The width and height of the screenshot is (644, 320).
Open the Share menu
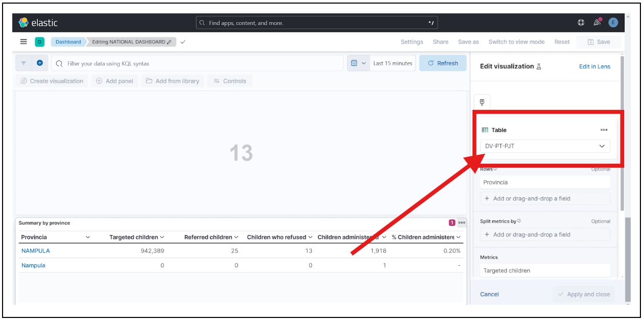[x=440, y=42]
